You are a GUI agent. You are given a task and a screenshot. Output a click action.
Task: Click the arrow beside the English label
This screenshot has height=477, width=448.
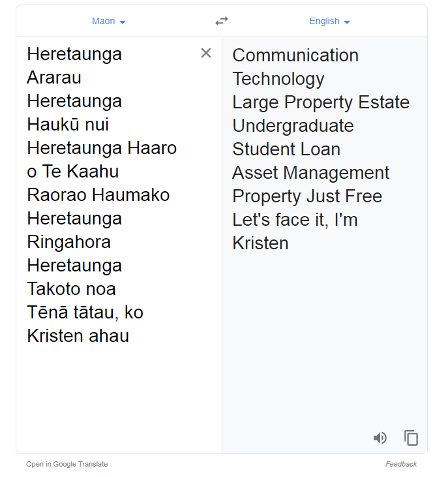click(347, 22)
